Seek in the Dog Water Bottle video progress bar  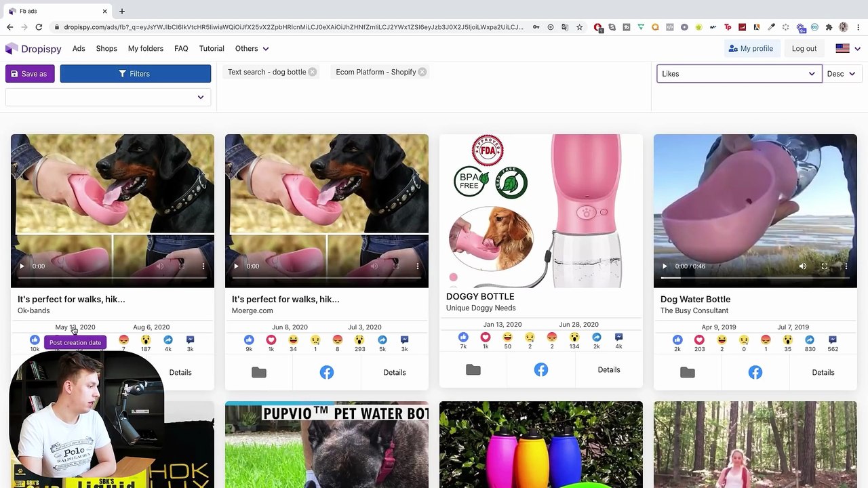click(x=755, y=278)
